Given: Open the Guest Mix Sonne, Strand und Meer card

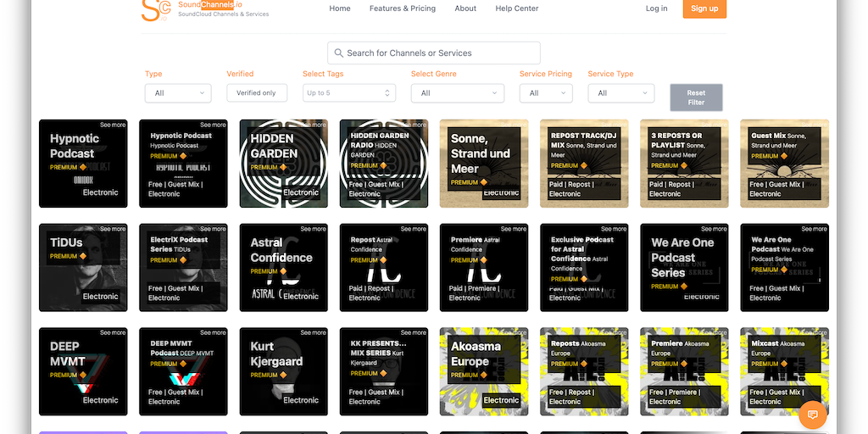Looking at the screenshot, I should (x=784, y=164).
